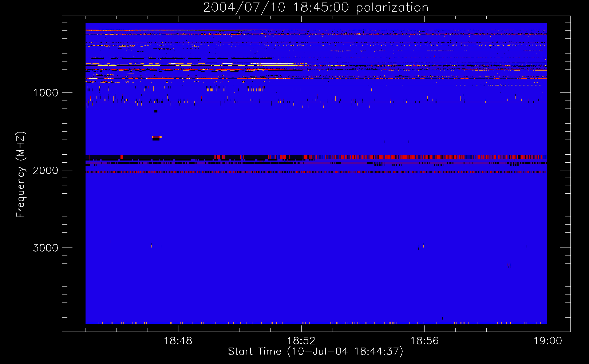Click the red-black interference band near 1850 MHz
This screenshot has height=364, width=589.
click(316, 157)
